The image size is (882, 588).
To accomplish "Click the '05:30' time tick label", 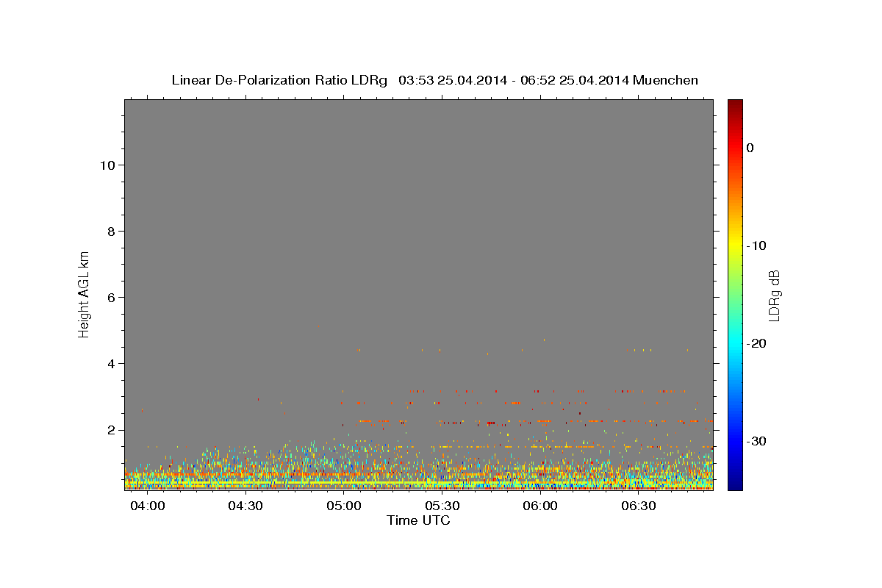I will [442, 506].
